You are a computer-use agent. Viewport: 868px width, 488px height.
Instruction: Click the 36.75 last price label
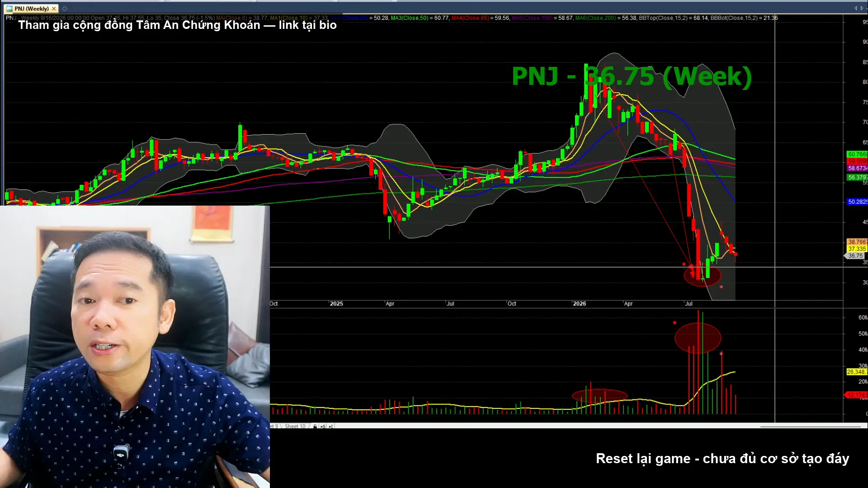855,256
